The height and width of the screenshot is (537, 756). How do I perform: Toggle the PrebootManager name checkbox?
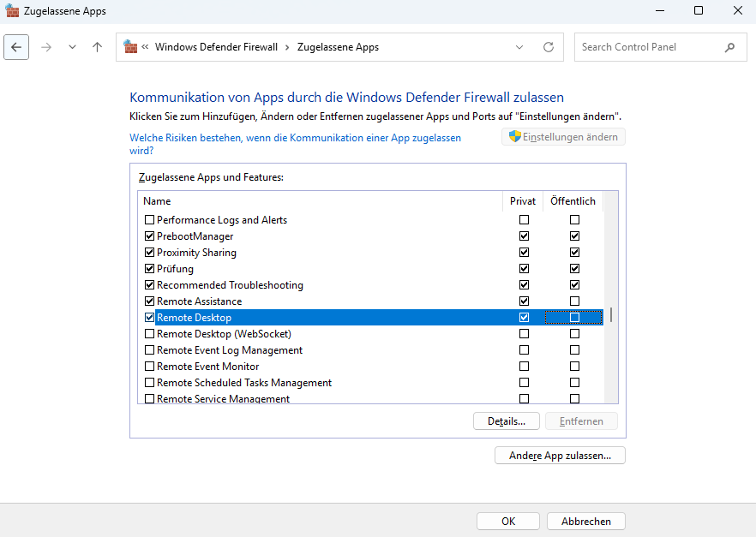[150, 236]
